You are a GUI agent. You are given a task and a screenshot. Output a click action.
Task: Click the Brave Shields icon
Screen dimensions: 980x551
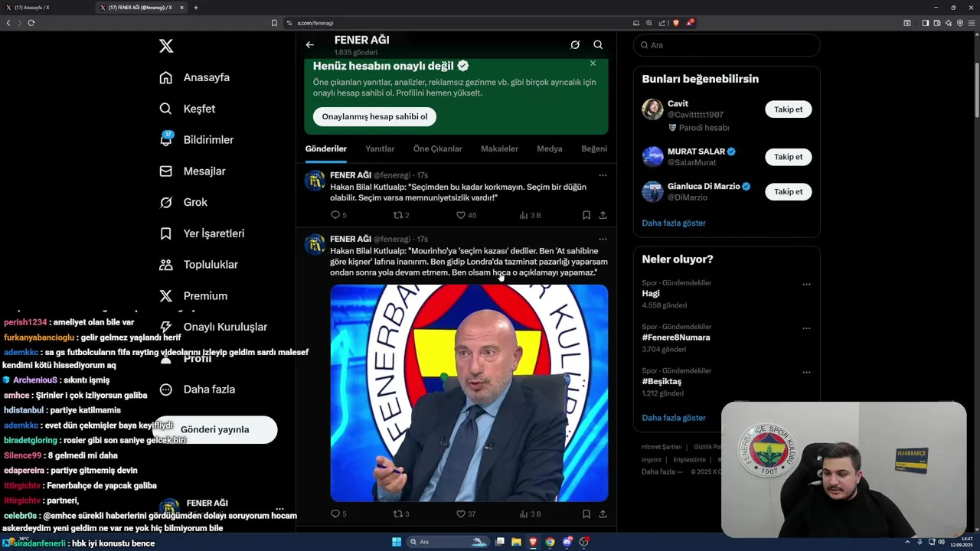tap(675, 23)
